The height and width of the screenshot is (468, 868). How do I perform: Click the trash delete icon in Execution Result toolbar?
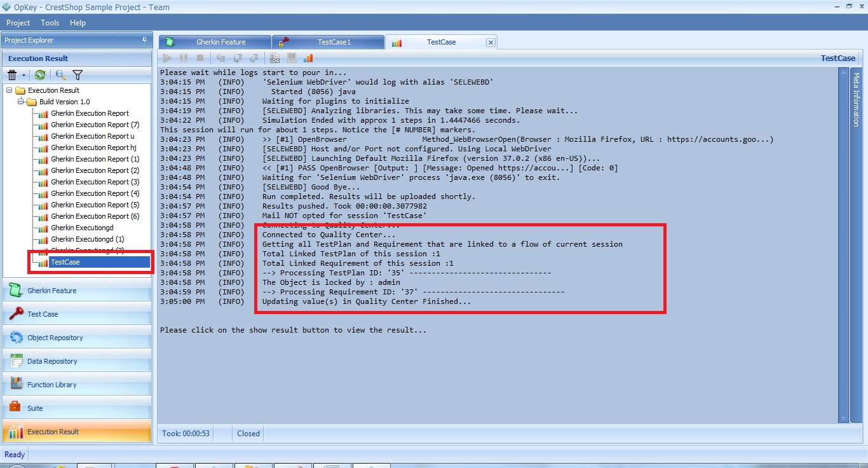(12, 75)
